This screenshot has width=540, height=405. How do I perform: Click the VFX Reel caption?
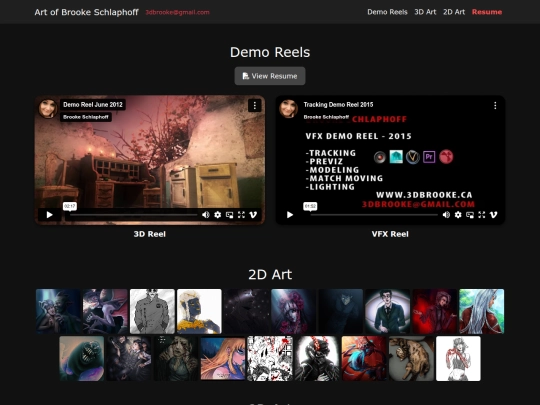click(x=390, y=234)
